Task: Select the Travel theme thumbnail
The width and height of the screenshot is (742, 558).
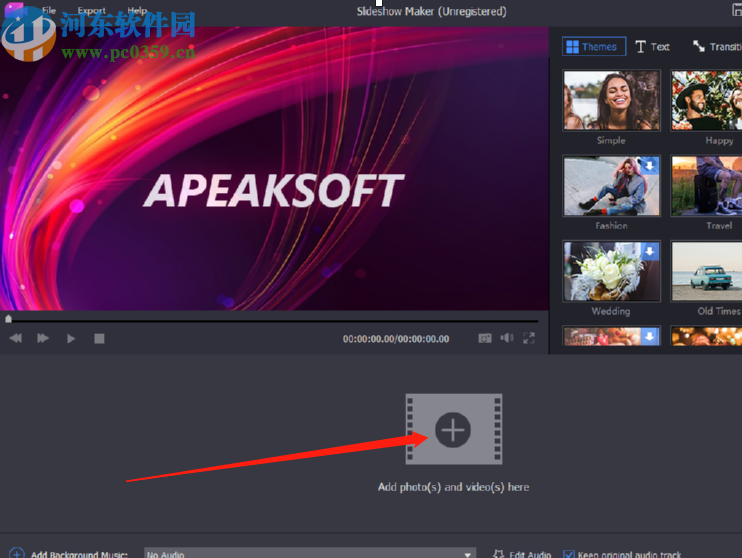Action: pyautogui.click(x=707, y=186)
